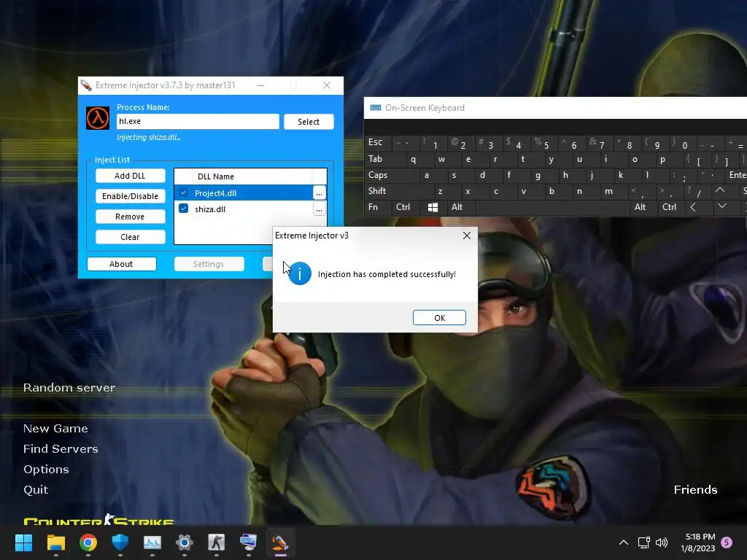Click the left arrow key on keyboard
747x560 pixels.
point(693,207)
